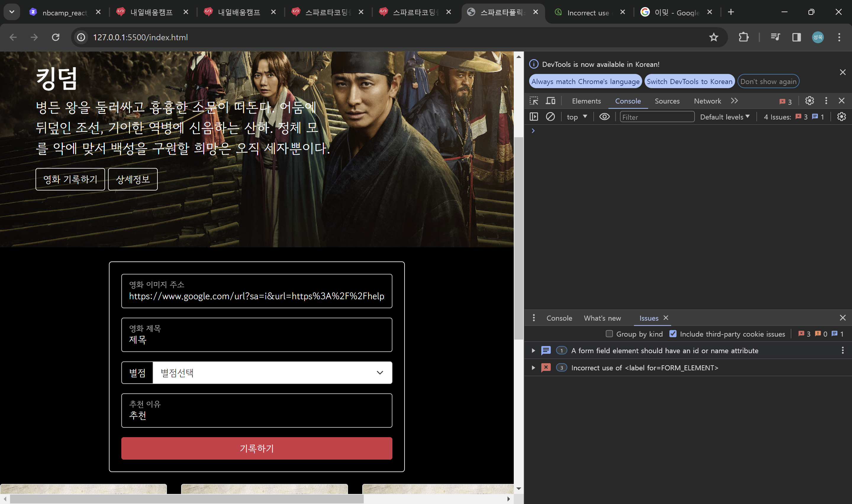Clear the console with the clear icon
This screenshot has width=852, height=504.
[550, 117]
